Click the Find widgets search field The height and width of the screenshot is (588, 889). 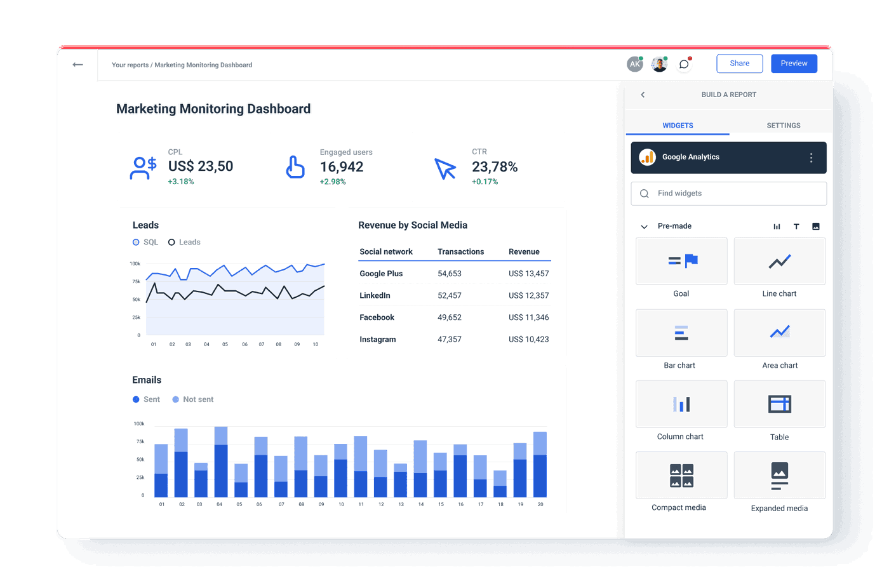pos(728,193)
